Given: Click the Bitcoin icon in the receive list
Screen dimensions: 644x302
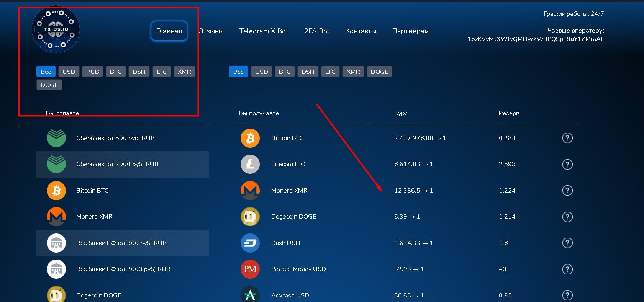Looking at the screenshot, I should [x=250, y=138].
